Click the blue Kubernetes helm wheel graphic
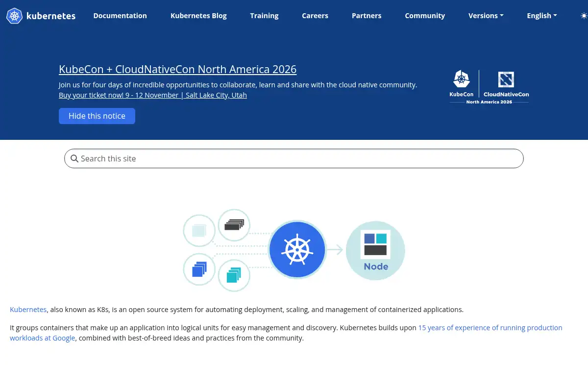The image size is (588, 368). (297, 249)
